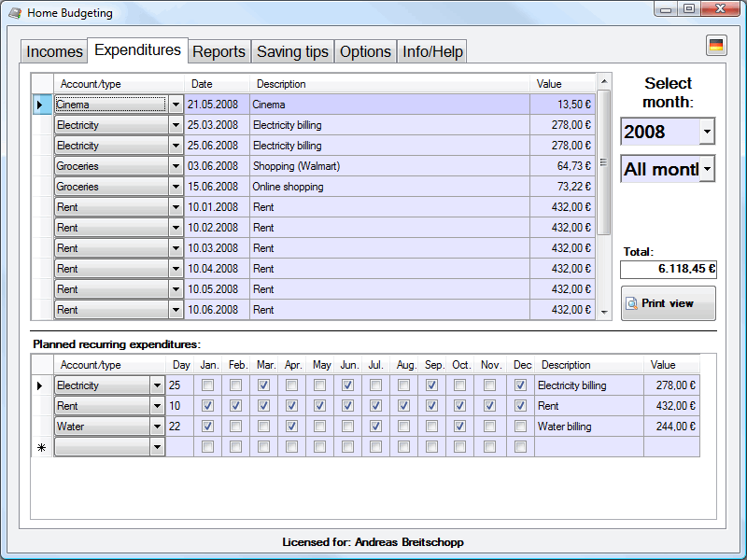Click the row selector arrow beside Cinema
The height and width of the screenshot is (560, 747).
[40, 105]
